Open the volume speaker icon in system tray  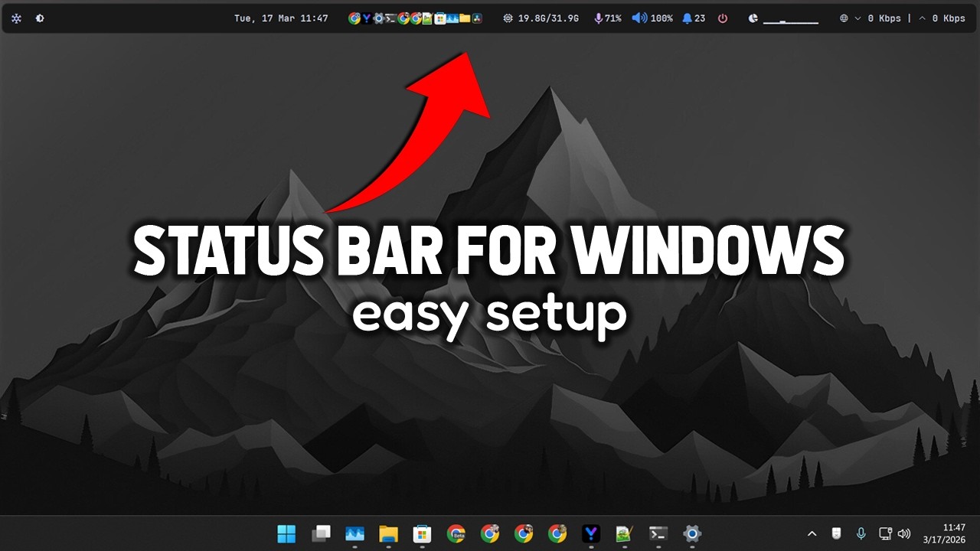tap(904, 533)
